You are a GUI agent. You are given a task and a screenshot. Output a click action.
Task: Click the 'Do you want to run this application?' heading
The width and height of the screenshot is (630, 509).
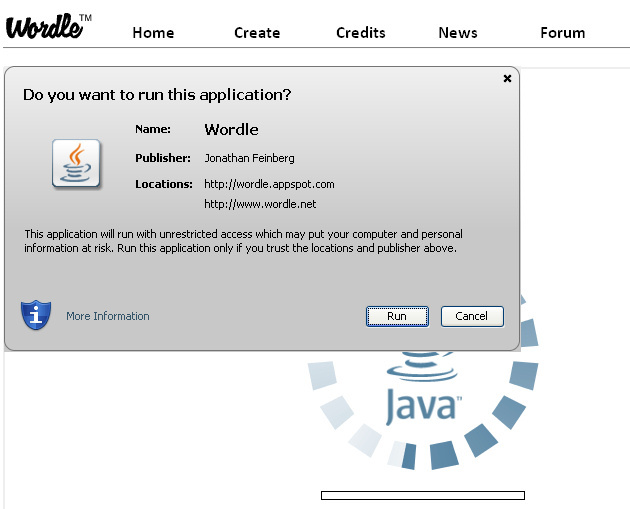tap(157, 95)
